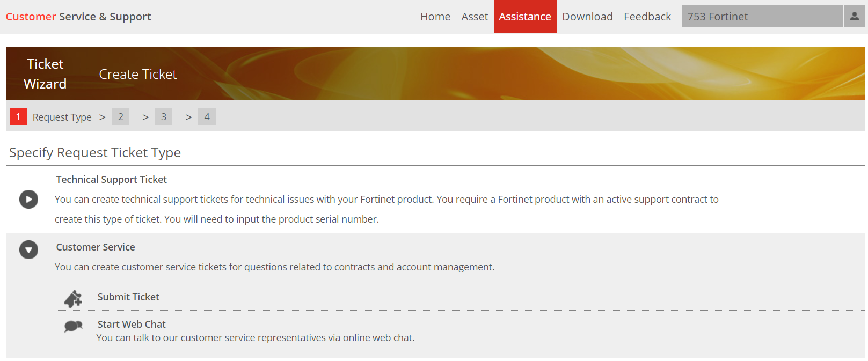
Task: Collapse the Customer Service section arrow
Action: coord(29,249)
